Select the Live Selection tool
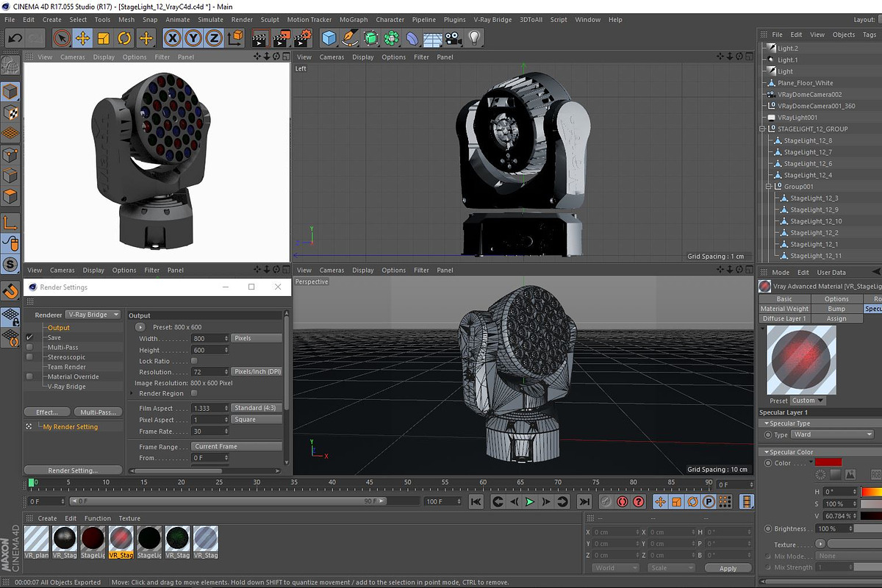This screenshot has height=588, width=882. pos(62,38)
